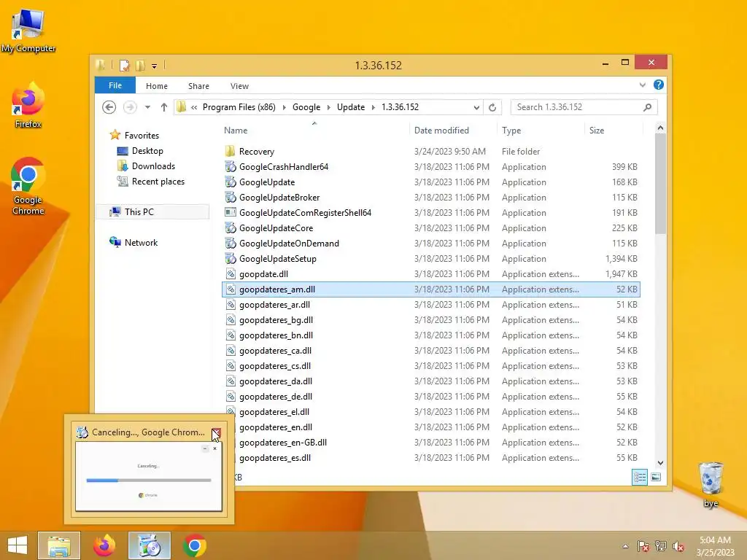Go up one folder level

tap(164, 107)
